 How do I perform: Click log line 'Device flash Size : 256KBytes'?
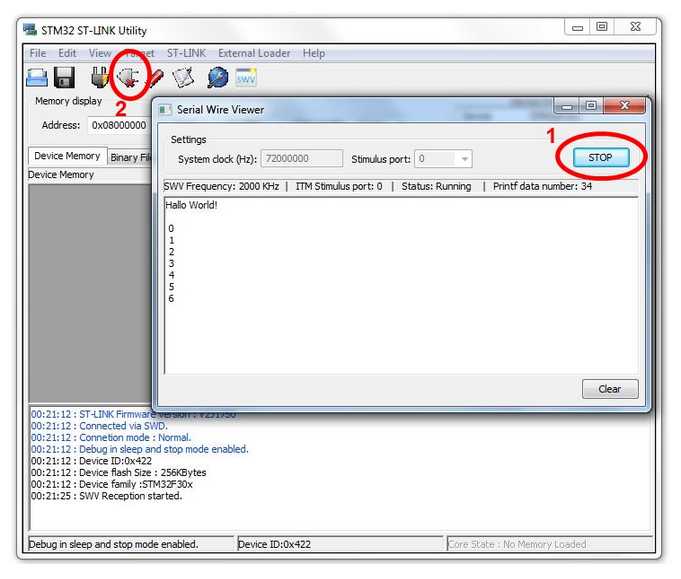[x=119, y=473]
